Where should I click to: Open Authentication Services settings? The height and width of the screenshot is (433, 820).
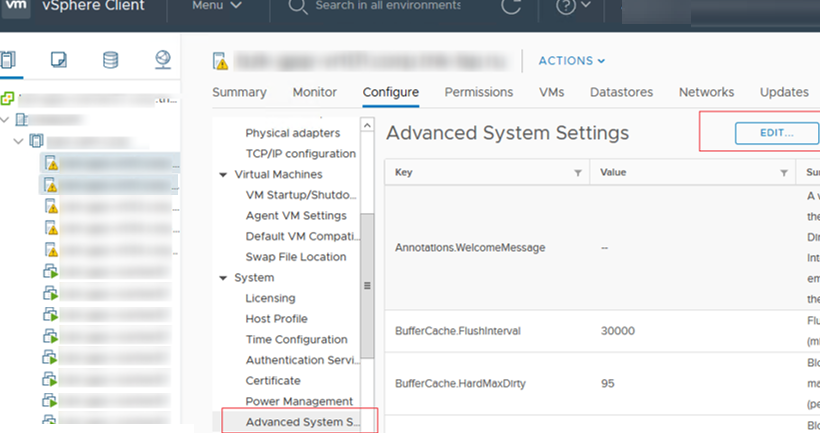(303, 360)
